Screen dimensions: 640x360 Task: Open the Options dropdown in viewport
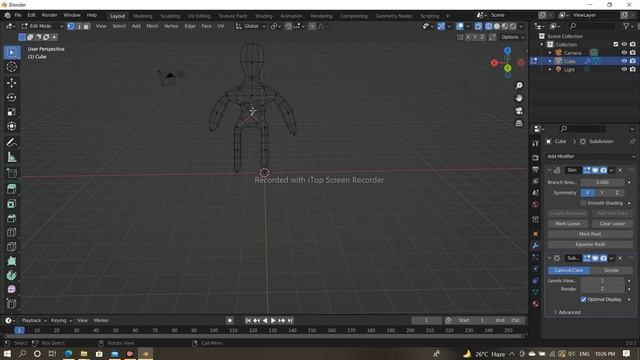(x=513, y=37)
